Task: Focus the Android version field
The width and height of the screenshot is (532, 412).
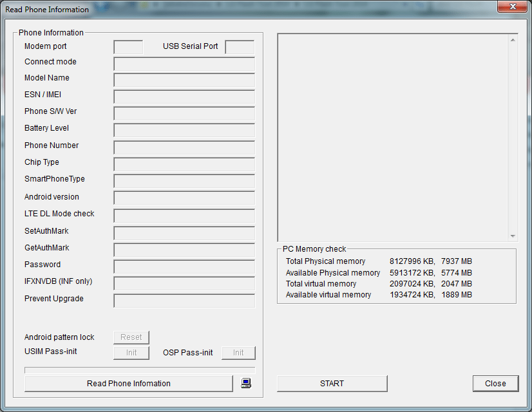Action: [x=184, y=198]
